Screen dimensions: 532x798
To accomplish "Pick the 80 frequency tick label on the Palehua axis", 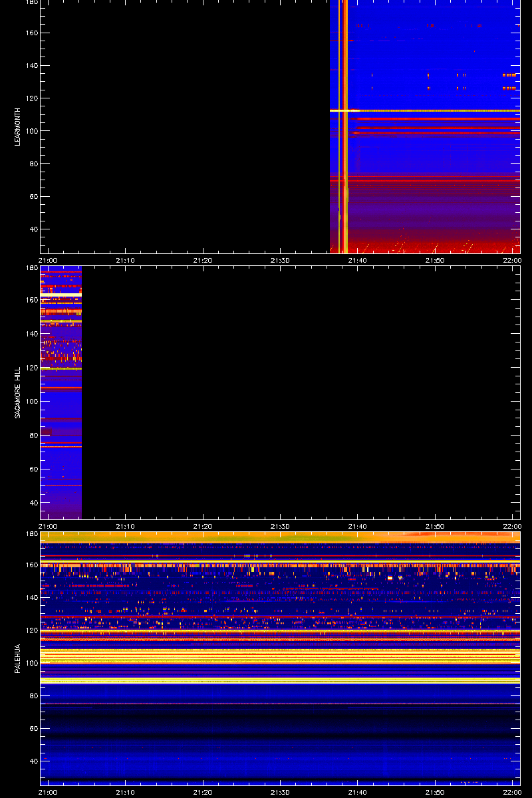I will click(34, 696).
